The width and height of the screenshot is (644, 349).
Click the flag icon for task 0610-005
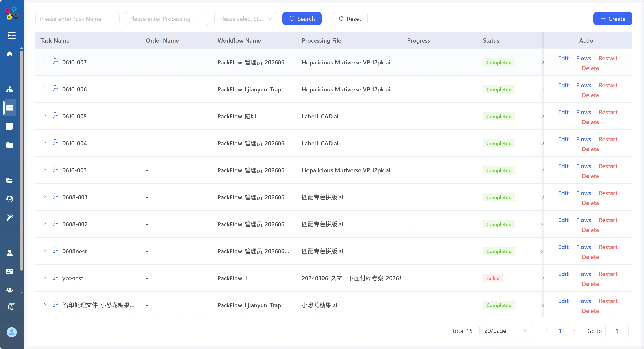[55, 115]
